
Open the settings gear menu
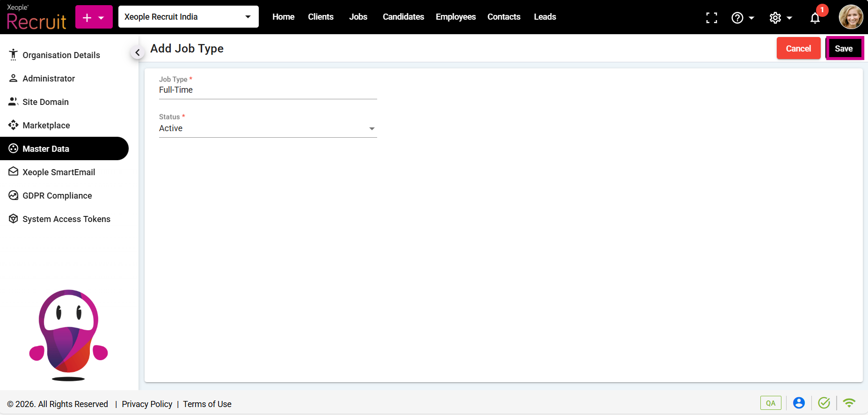tap(780, 18)
